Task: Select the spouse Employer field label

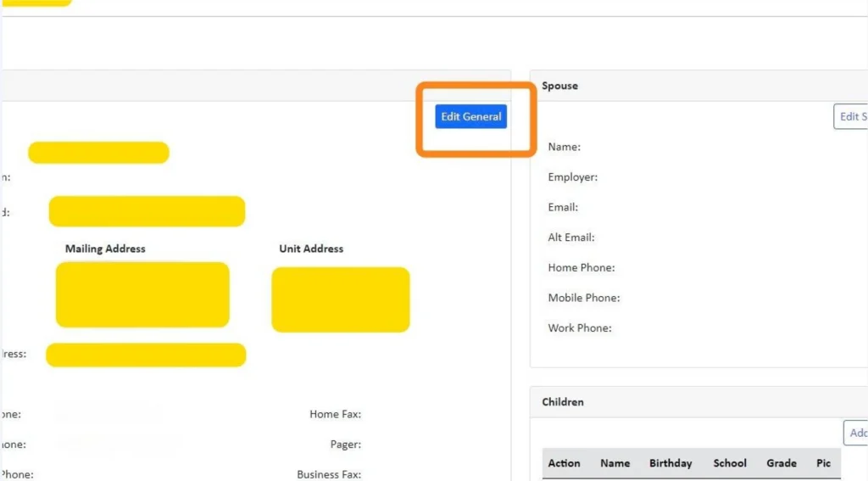Action: click(x=572, y=177)
